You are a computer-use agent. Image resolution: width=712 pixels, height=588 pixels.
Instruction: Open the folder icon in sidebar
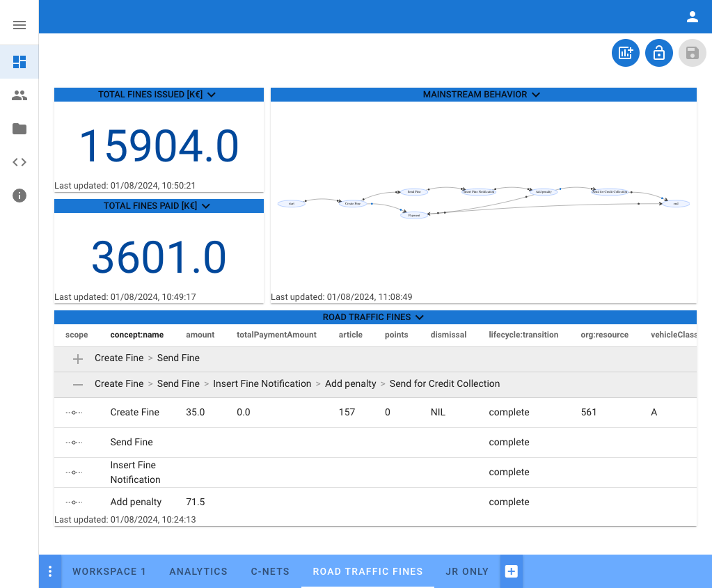19,129
